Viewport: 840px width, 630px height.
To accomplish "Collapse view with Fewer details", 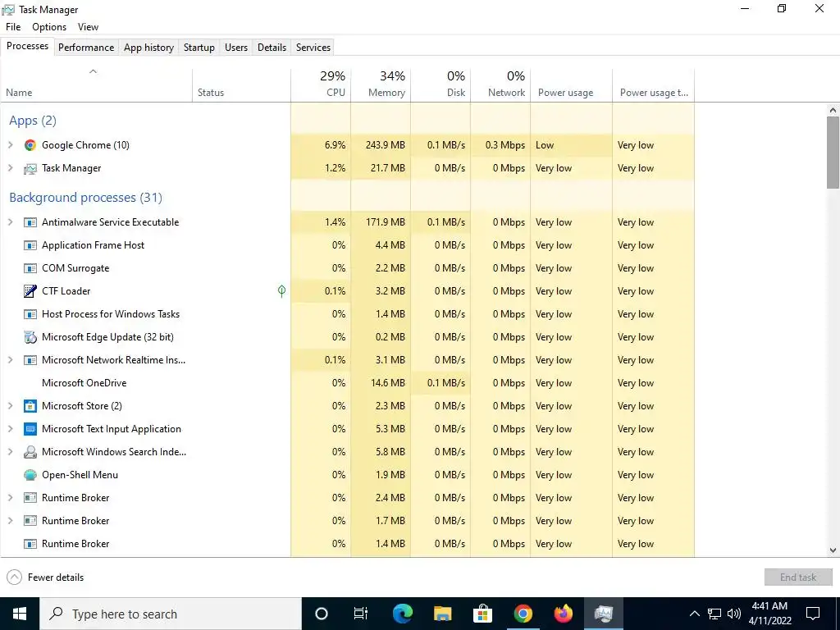I will [x=46, y=577].
